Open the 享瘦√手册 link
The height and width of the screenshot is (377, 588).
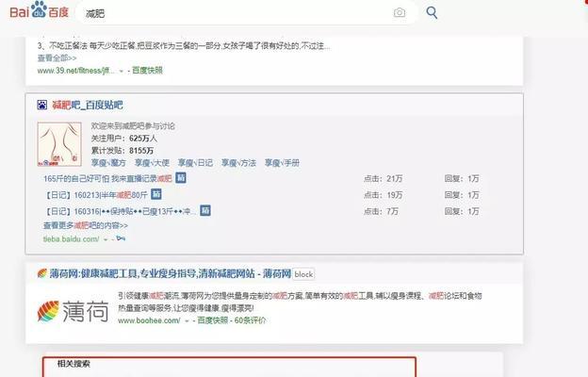tap(282, 163)
